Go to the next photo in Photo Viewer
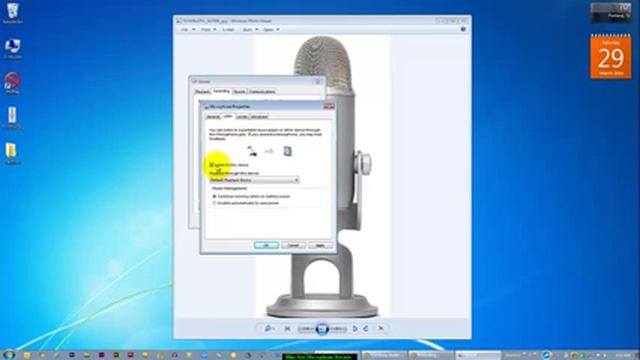 click(x=338, y=328)
